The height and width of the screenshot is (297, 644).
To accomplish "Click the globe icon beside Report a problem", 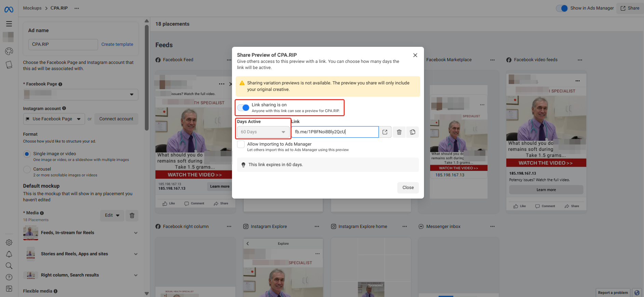I will (x=637, y=293).
